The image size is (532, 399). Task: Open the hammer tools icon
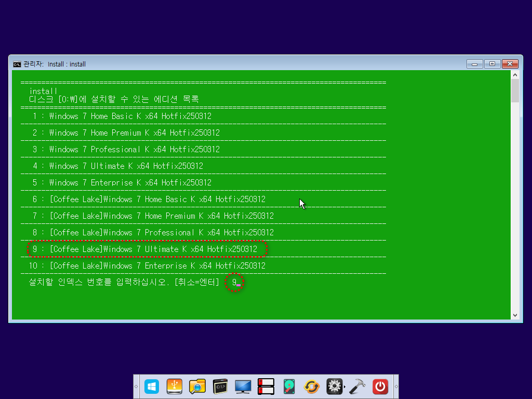point(357,387)
